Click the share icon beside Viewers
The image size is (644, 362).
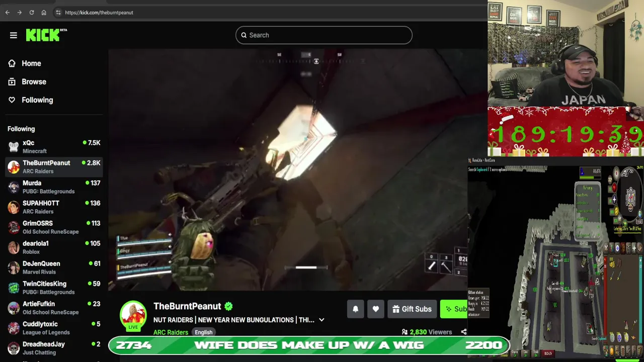click(463, 332)
